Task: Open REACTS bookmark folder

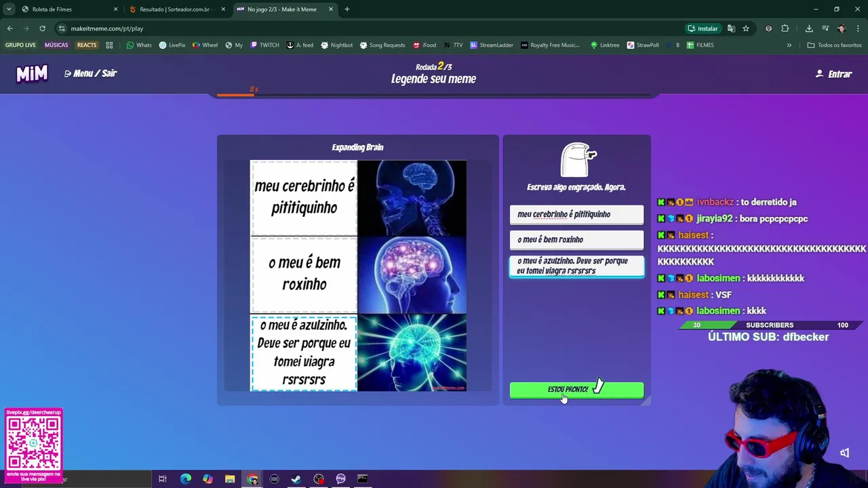Action: point(87,45)
